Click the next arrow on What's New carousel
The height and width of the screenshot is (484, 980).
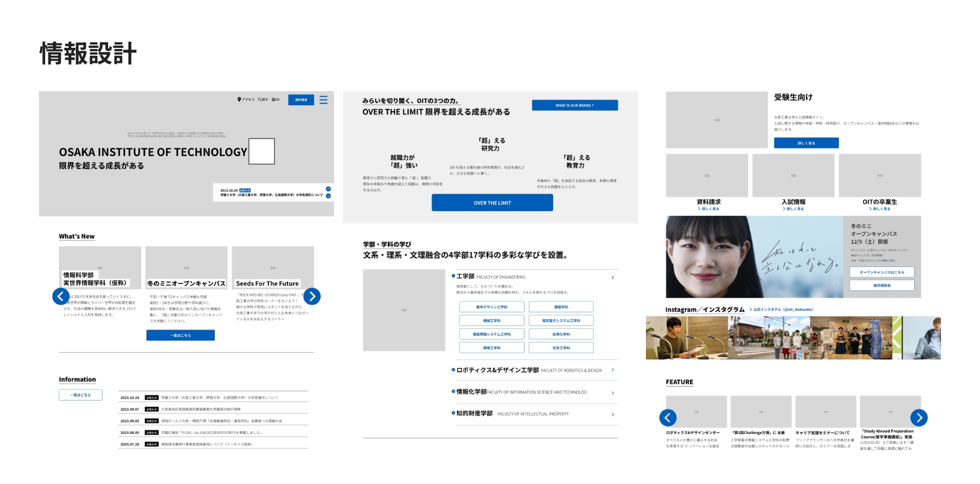312,296
